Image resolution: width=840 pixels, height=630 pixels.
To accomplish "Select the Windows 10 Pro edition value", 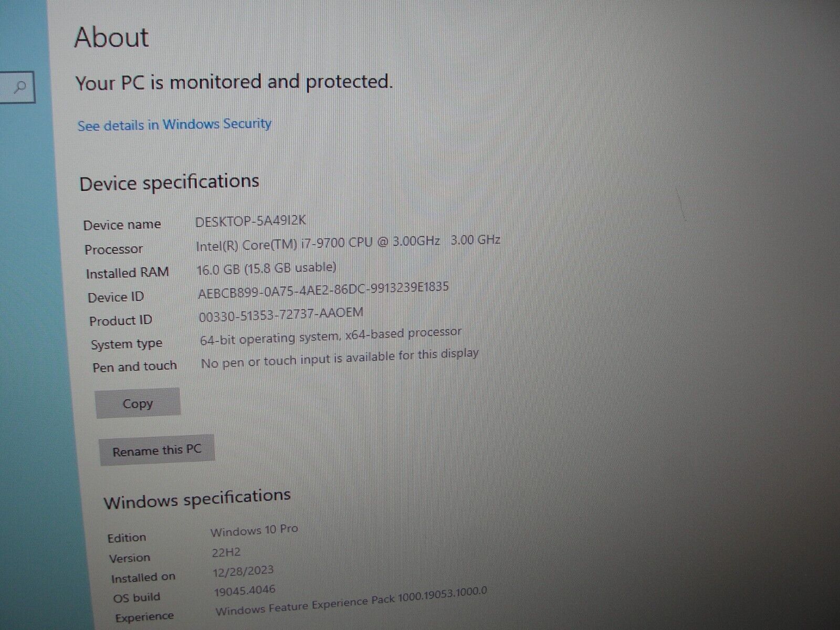I will click(x=254, y=530).
